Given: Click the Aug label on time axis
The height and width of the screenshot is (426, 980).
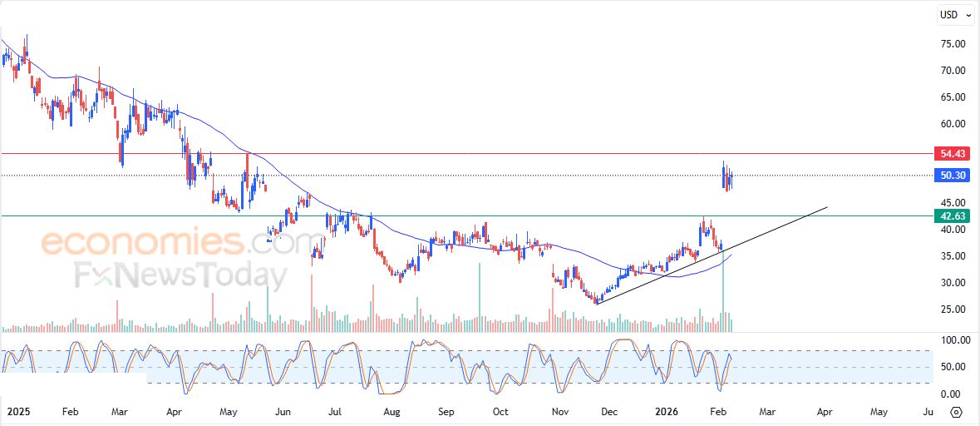Looking at the screenshot, I should click(392, 412).
